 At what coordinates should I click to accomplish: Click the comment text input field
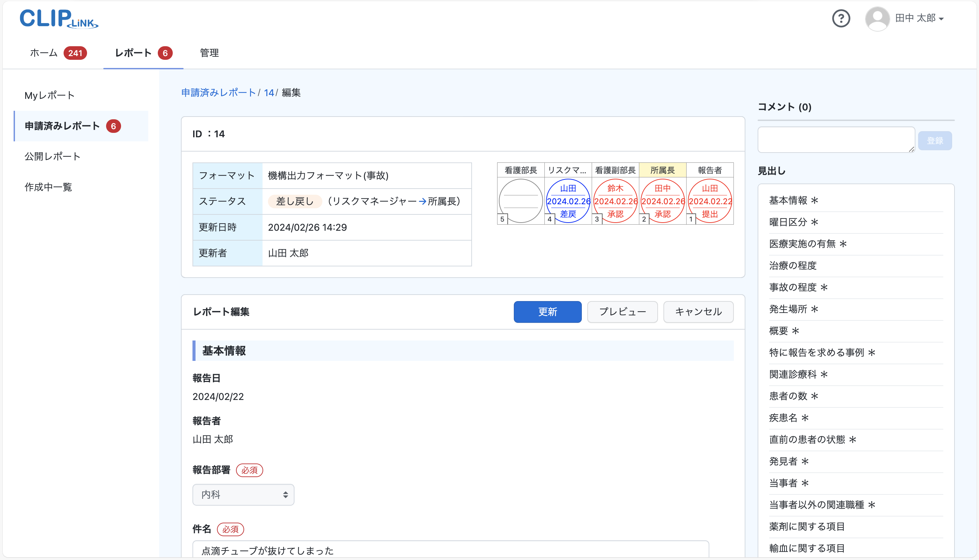click(836, 139)
